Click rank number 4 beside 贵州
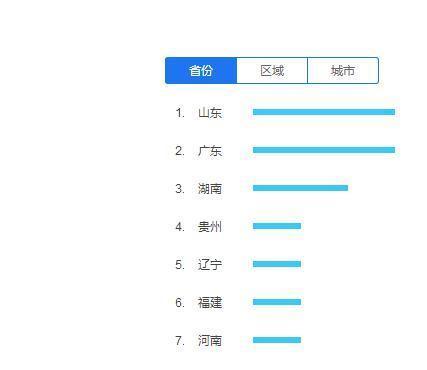This screenshot has width=427, height=370. click(x=180, y=227)
